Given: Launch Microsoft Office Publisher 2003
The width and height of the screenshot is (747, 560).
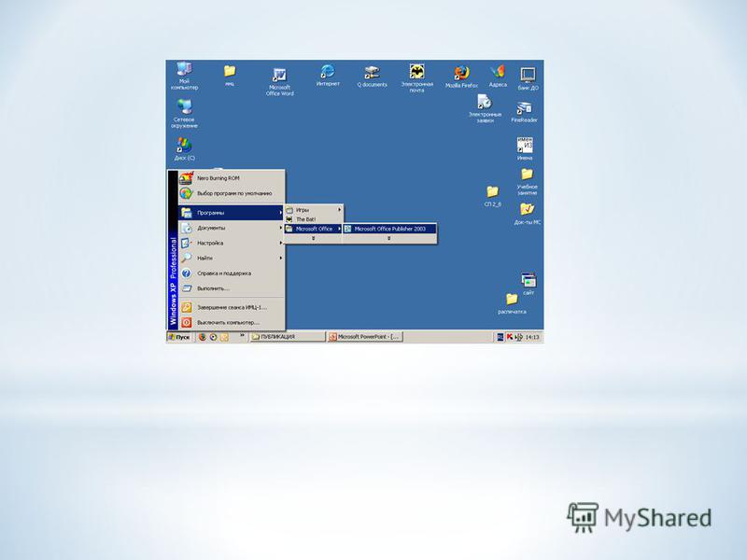Looking at the screenshot, I should click(x=389, y=229).
